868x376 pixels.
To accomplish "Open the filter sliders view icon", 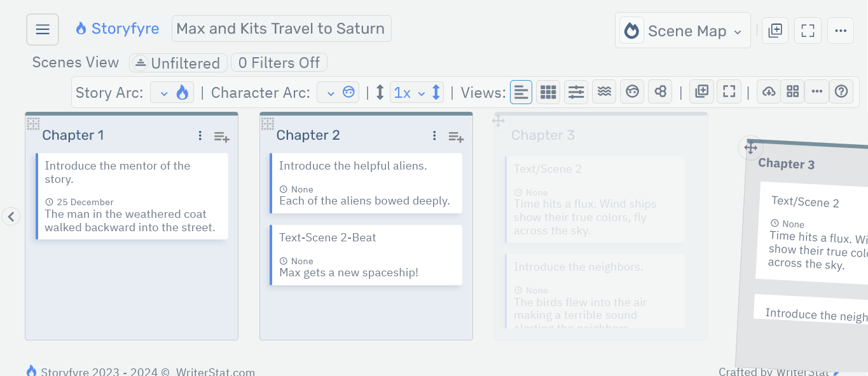I will pos(575,91).
